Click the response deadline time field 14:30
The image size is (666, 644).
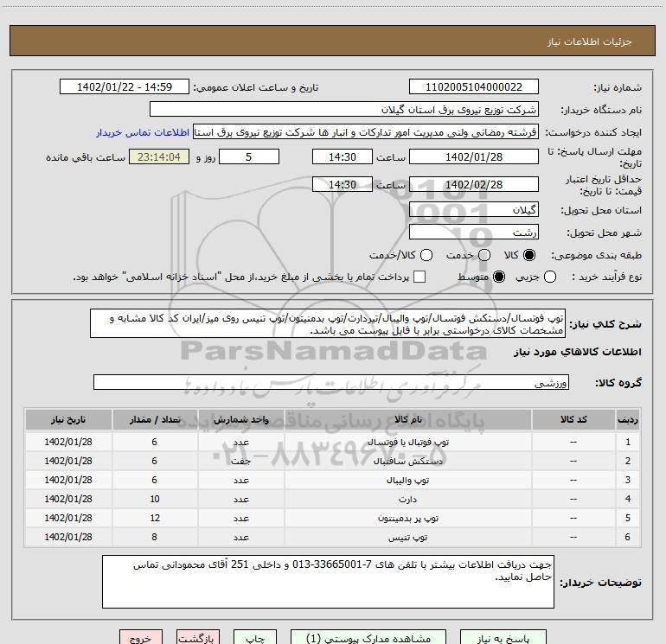(343, 156)
